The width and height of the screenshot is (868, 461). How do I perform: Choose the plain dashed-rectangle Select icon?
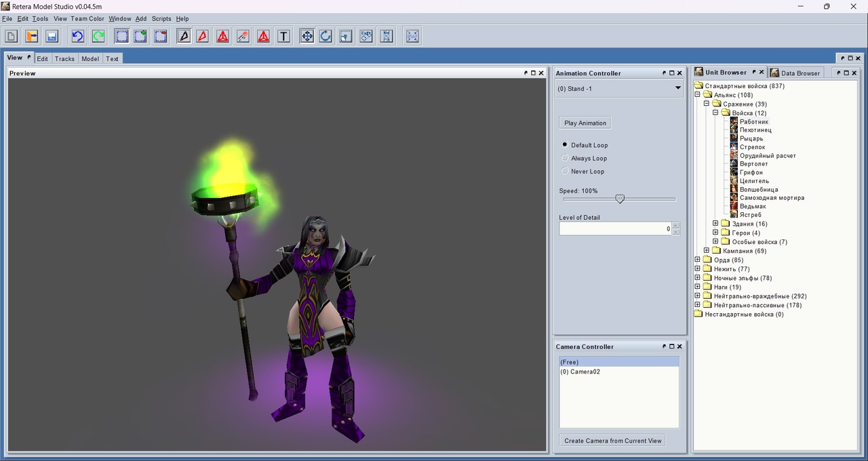121,36
